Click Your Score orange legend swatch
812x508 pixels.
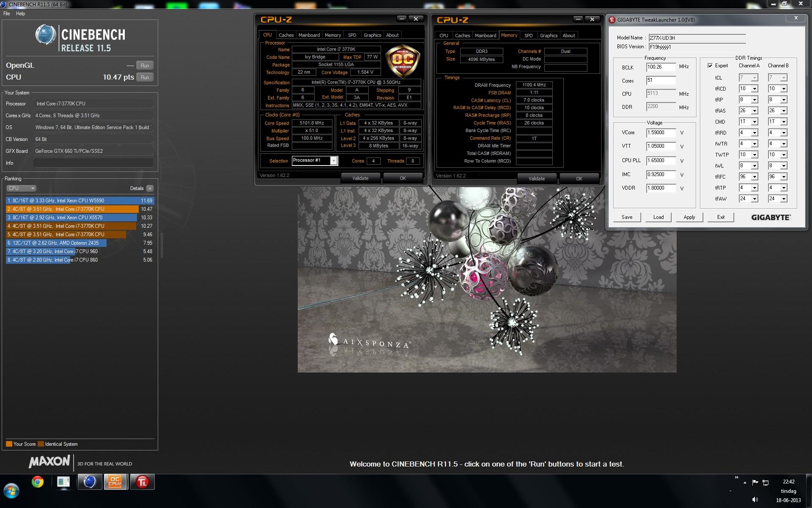[x=9, y=444]
